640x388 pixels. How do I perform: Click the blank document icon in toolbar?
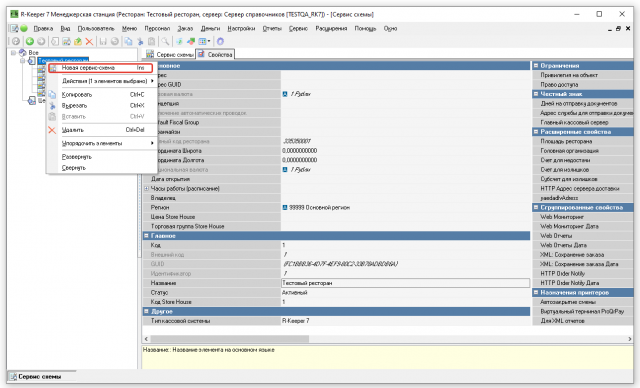click(55, 41)
